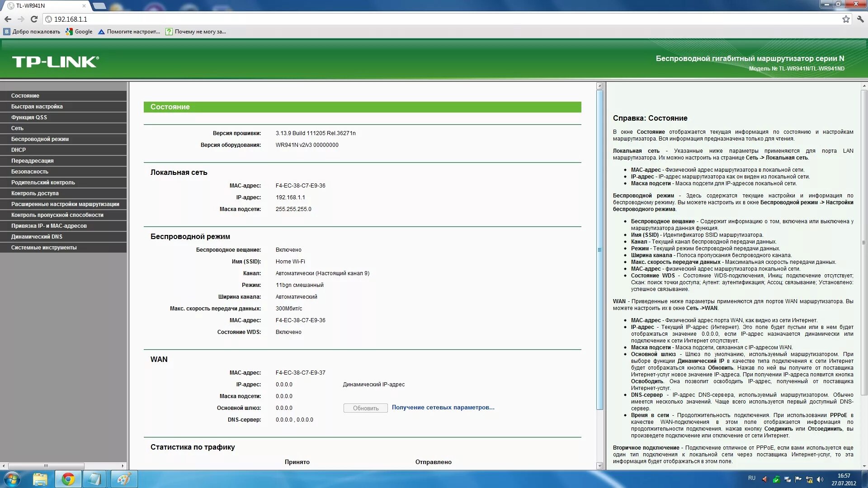
Task: Open the DHCP menu section
Action: pos(19,150)
